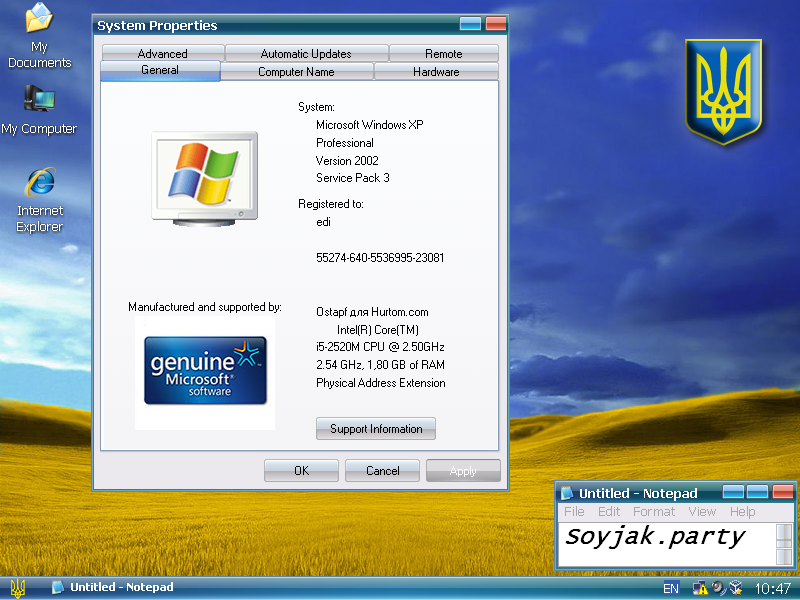The image size is (800, 600).
Task: Click "Manufactured and supported by:" label
Action: (x=205, y=307)
